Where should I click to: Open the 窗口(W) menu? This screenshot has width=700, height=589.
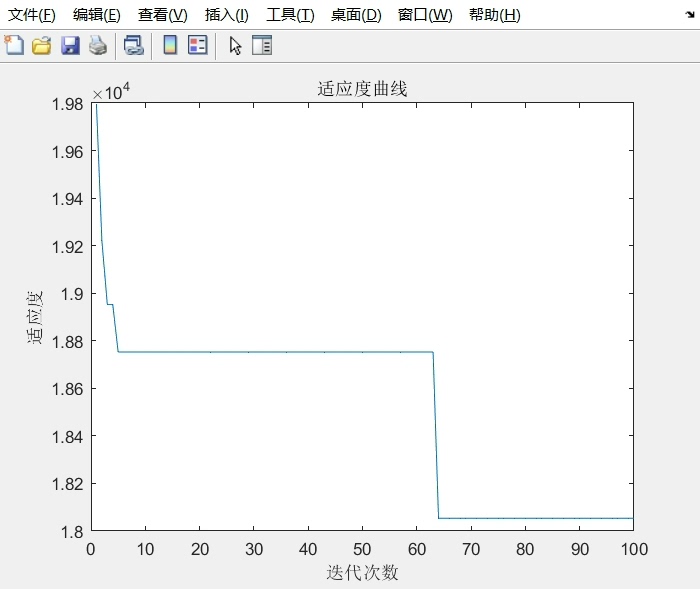click(x=425, y=15)
